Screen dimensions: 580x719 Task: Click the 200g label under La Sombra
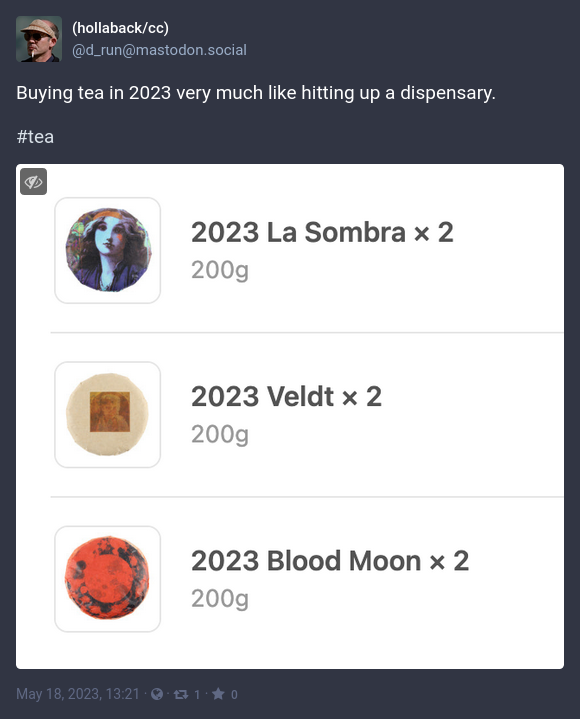click(x=220, y=270)
